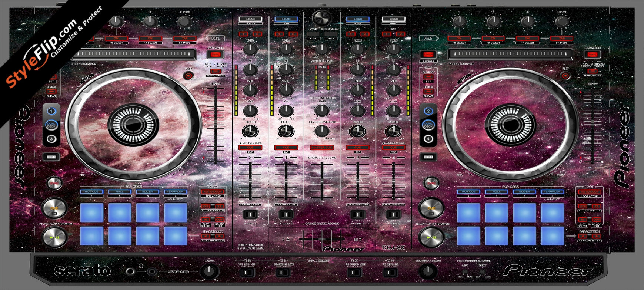The image size is (644, 290).
Task: Click channel 3 TRIM knob
Action: click(x=251, y=49)
